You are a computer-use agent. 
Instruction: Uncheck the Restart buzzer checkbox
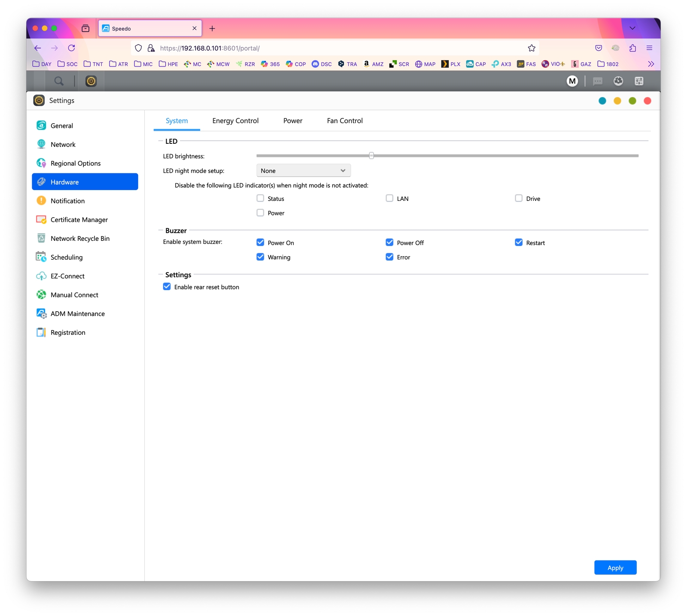[x=519, y=243]
